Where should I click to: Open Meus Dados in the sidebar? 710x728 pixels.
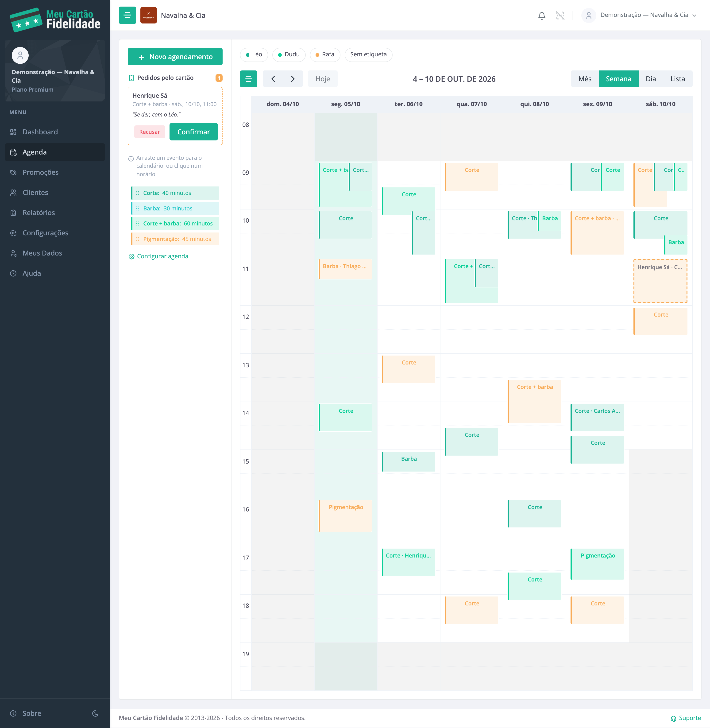click(55, 253)
